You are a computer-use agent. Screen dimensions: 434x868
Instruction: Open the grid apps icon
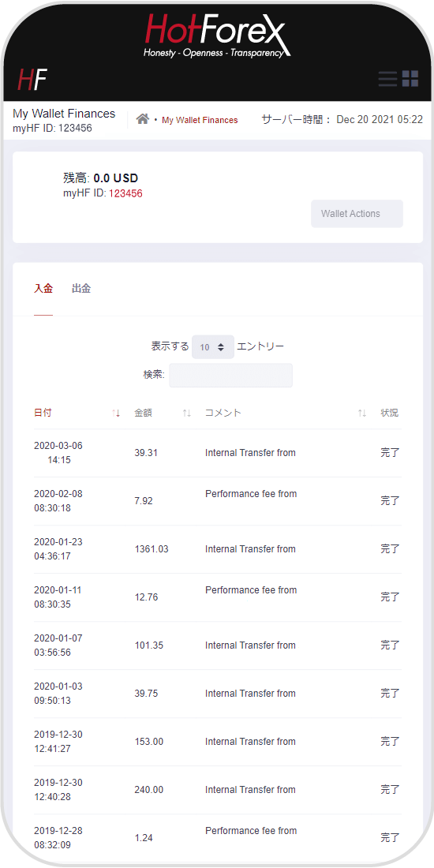(x=410, y=79)
